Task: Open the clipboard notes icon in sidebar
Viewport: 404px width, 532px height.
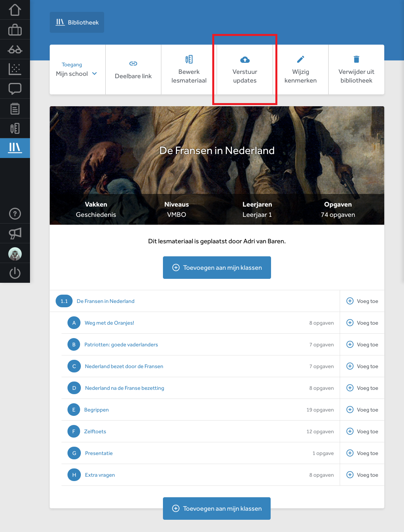Action: [15, 109]
